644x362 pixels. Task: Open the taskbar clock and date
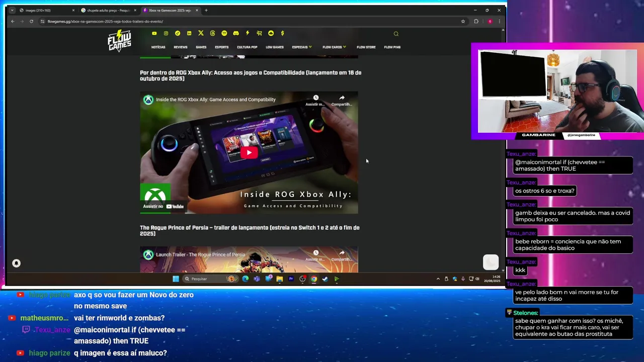492,279
